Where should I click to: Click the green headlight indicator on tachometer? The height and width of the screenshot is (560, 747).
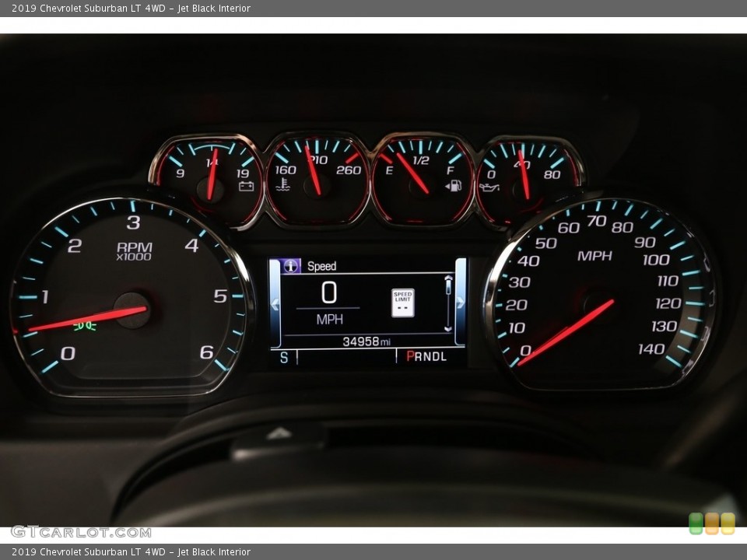pos(85,326)
